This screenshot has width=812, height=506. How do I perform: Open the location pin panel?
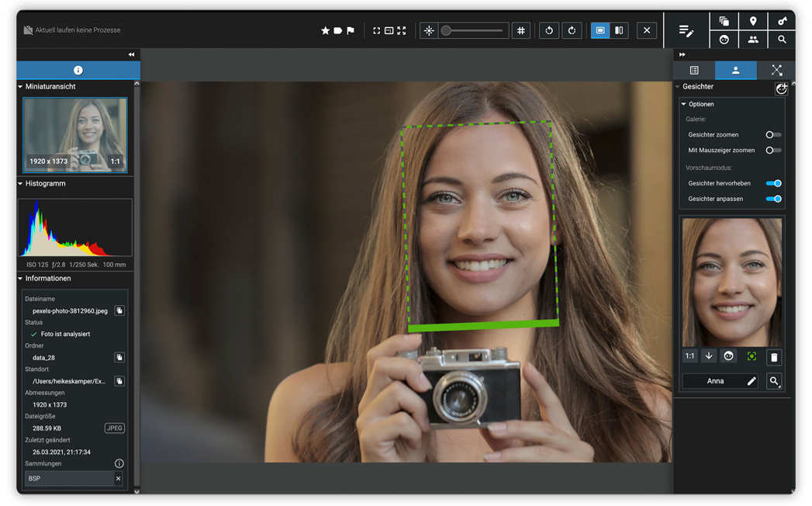click(753, 21)
